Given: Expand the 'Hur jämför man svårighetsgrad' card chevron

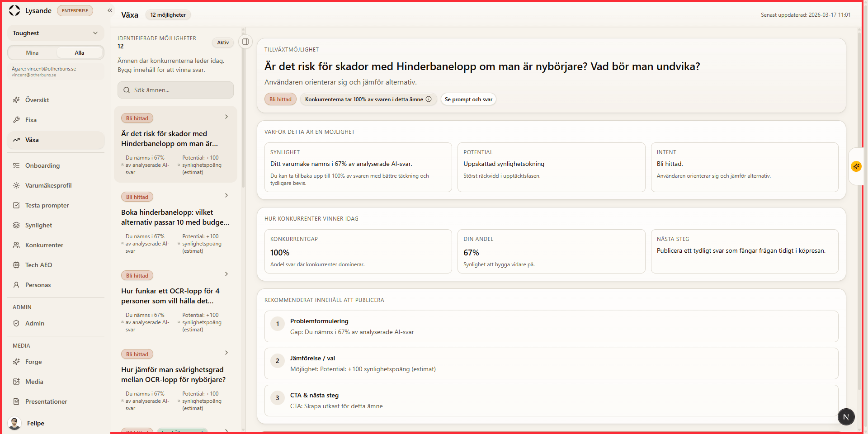Looking at the screenshot, I should pos(226,353).
